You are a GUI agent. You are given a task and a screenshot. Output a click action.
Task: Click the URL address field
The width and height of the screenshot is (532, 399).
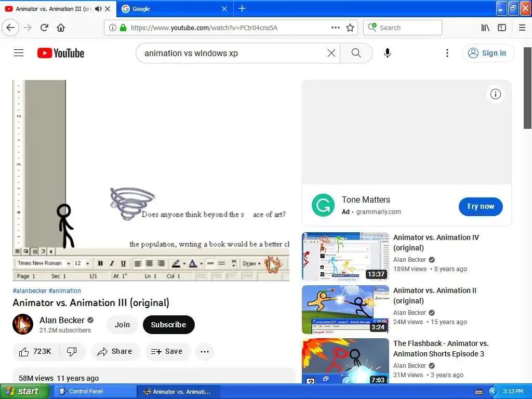[231, 28]
